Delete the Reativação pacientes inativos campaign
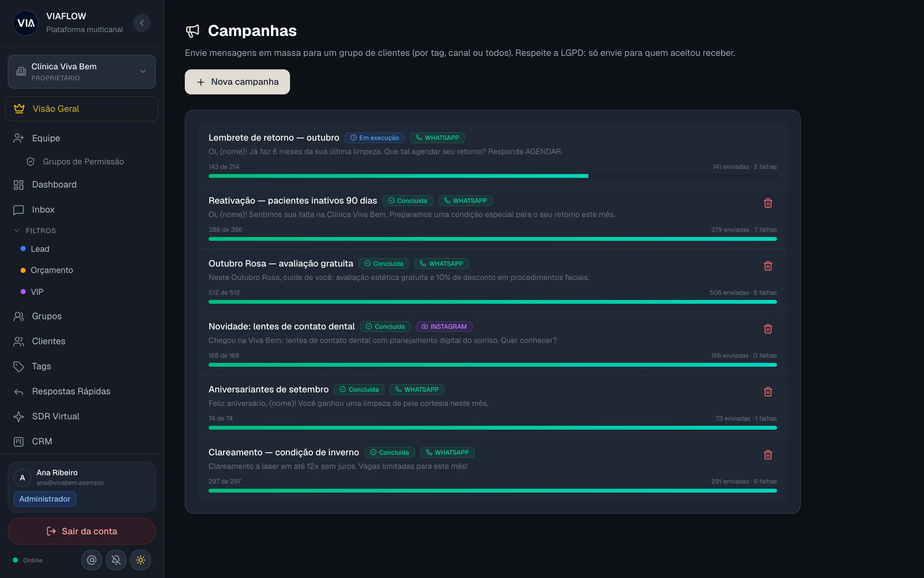The height and width of the screenshot is (578, 924). 768,203
